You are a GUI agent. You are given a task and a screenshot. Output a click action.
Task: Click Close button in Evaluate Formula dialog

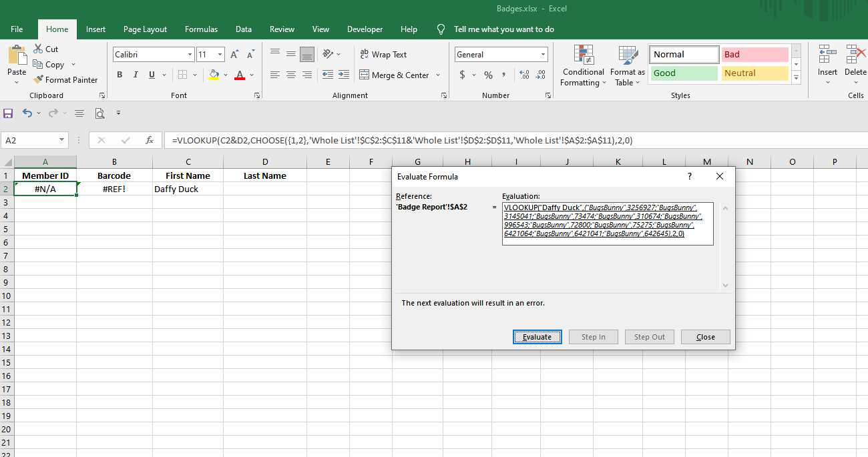click(x=705, y=337)
